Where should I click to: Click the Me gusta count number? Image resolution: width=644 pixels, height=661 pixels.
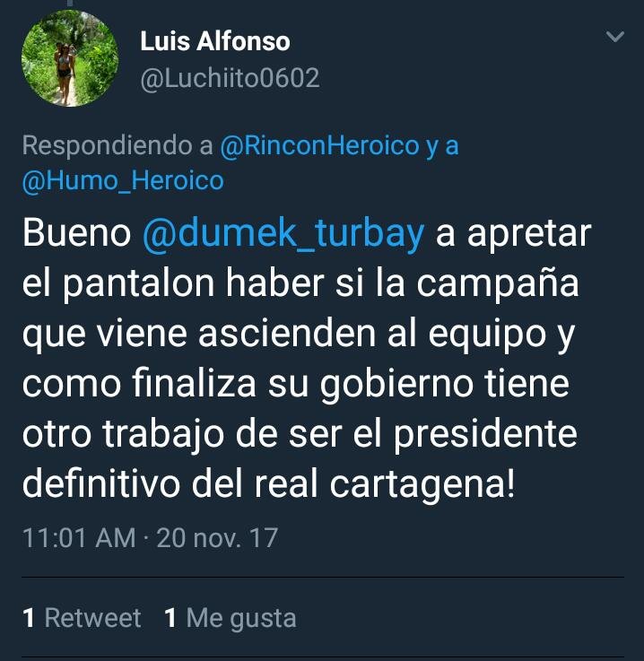coord(170,619)
